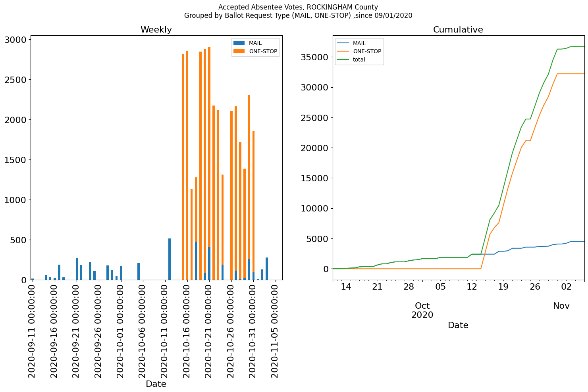Screen dimensions: 588x392
Task: Click the 'MAIL' label in Cumulative legend
Action: click(359, 43)
